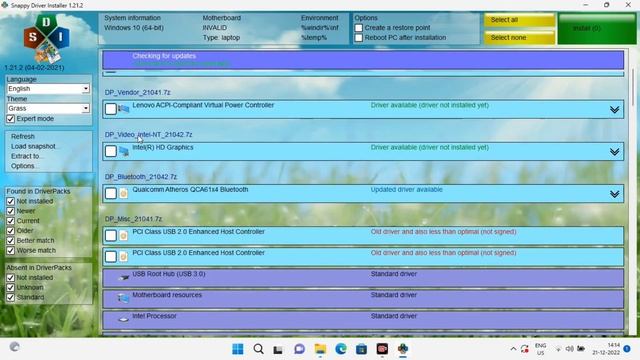This screenshot has height=360, width=640.
Task: Click the DP_Video_Intel-NT_21042.7z pack label
Action: click(x=149, y=135)
